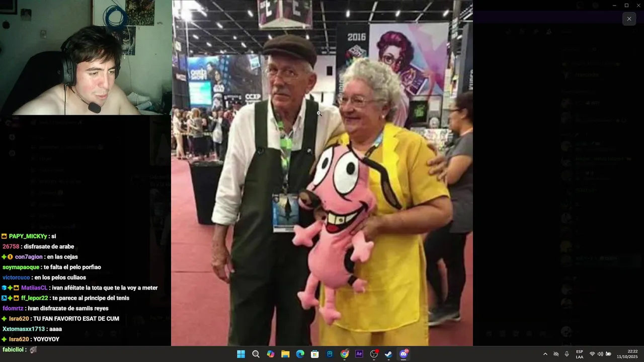This screenshot has height=362, width=644.
Task: Select Xxtomasxx1713 username in chat
Action: coord(24,329)
